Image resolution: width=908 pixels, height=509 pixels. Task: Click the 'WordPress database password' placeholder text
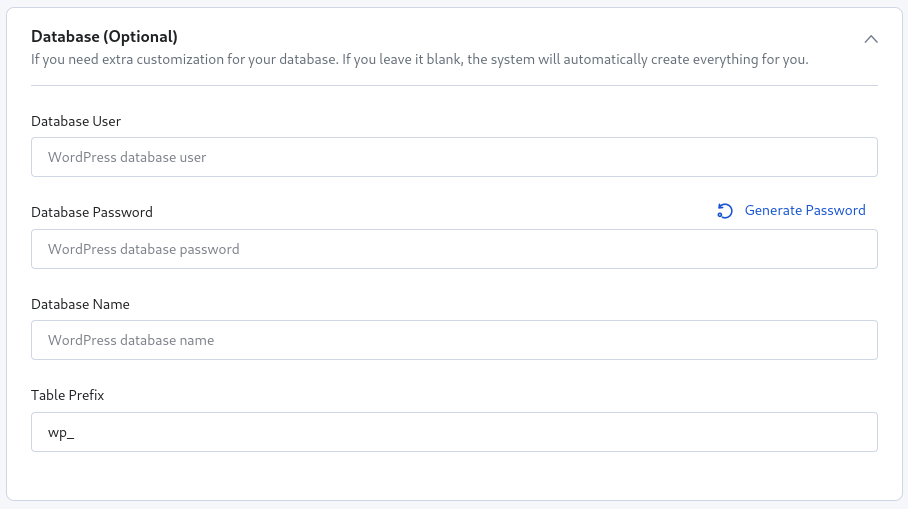[143, 249]
